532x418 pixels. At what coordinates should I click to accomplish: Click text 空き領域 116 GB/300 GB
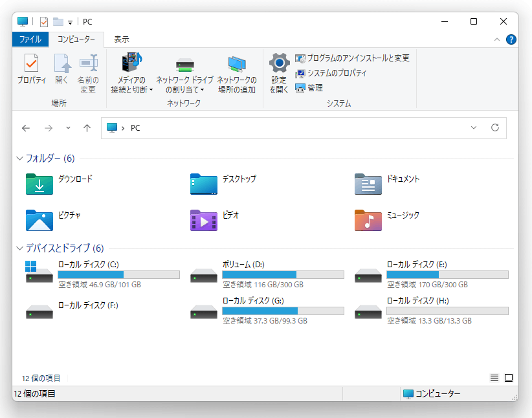click(263, 285)
